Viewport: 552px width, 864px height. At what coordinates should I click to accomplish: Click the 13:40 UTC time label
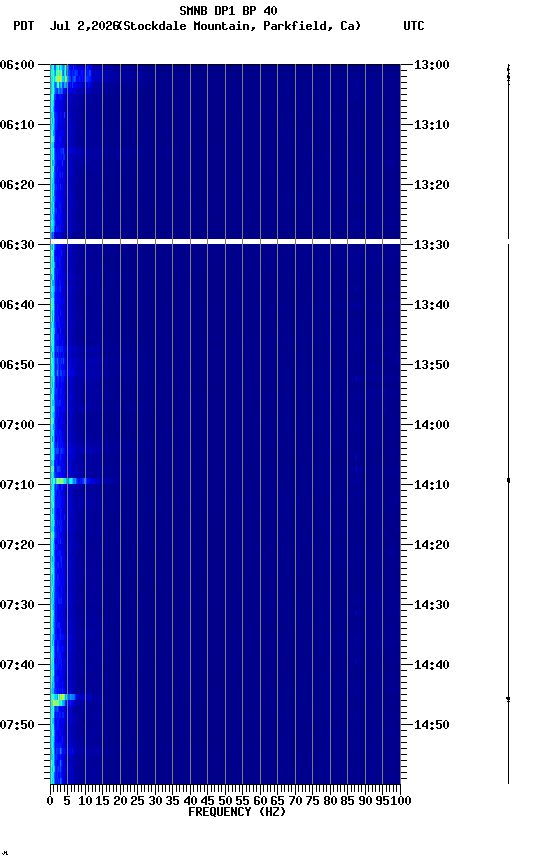click(x=432, y=305)
